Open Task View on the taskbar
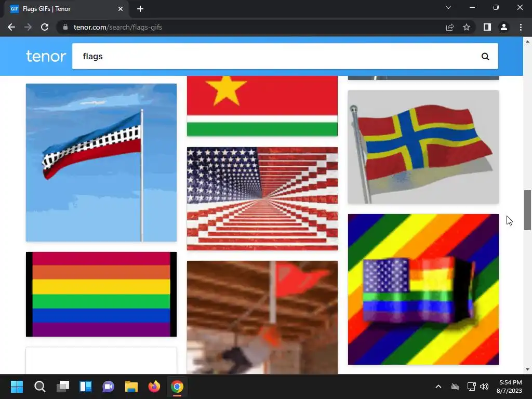 click(63, 387)
